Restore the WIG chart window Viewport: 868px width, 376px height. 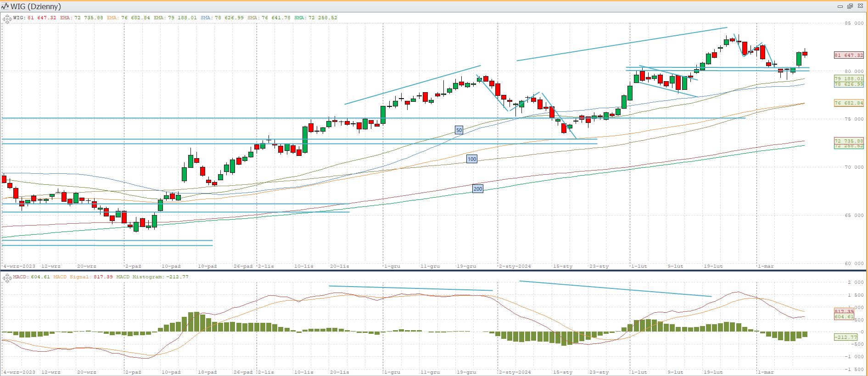tap(850, 6)
